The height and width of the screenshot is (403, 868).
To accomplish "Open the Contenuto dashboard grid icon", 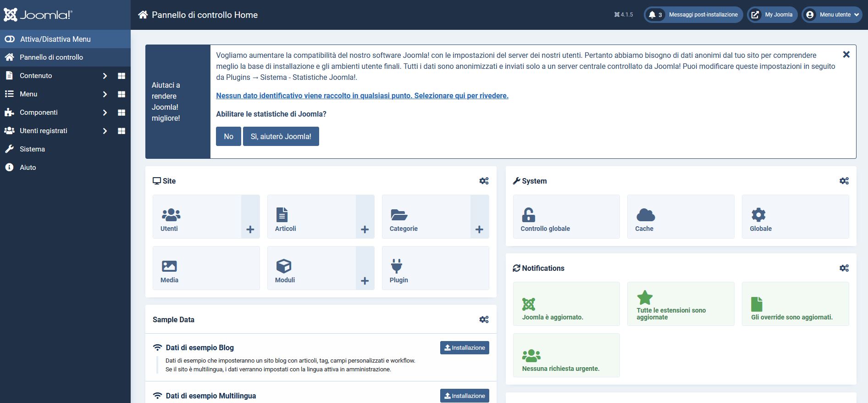I will [122, 76].
